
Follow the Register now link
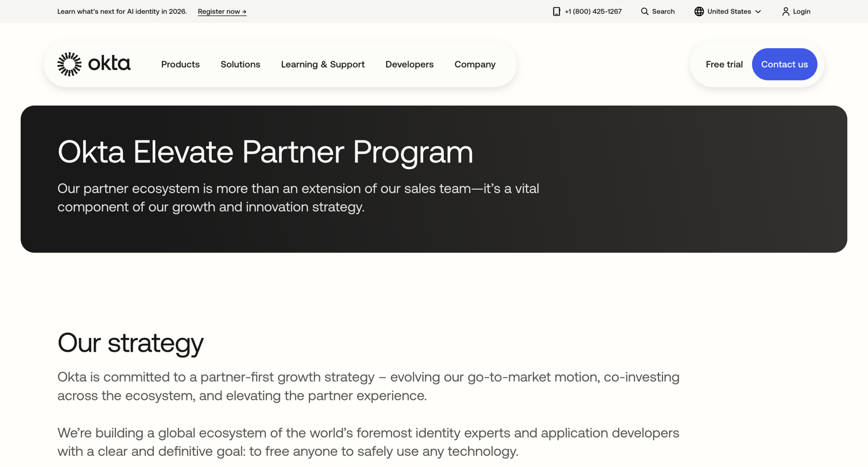[x=222, y=11]
